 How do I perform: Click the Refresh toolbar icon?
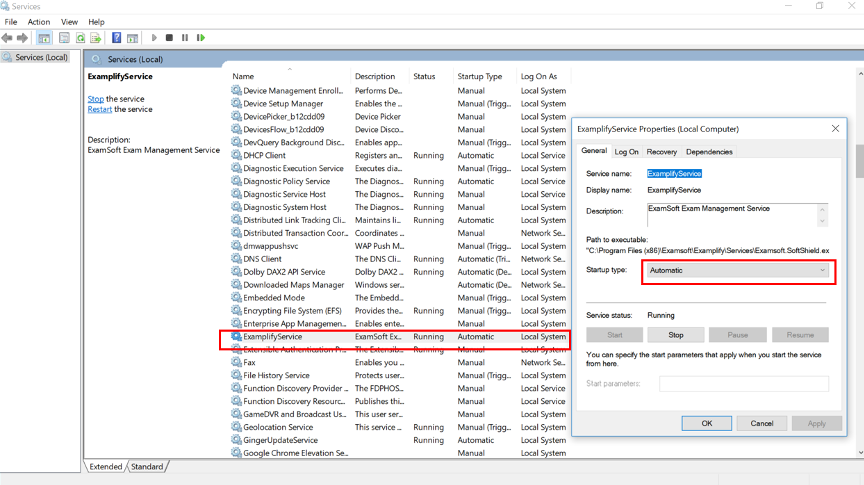tap(80, 37)
